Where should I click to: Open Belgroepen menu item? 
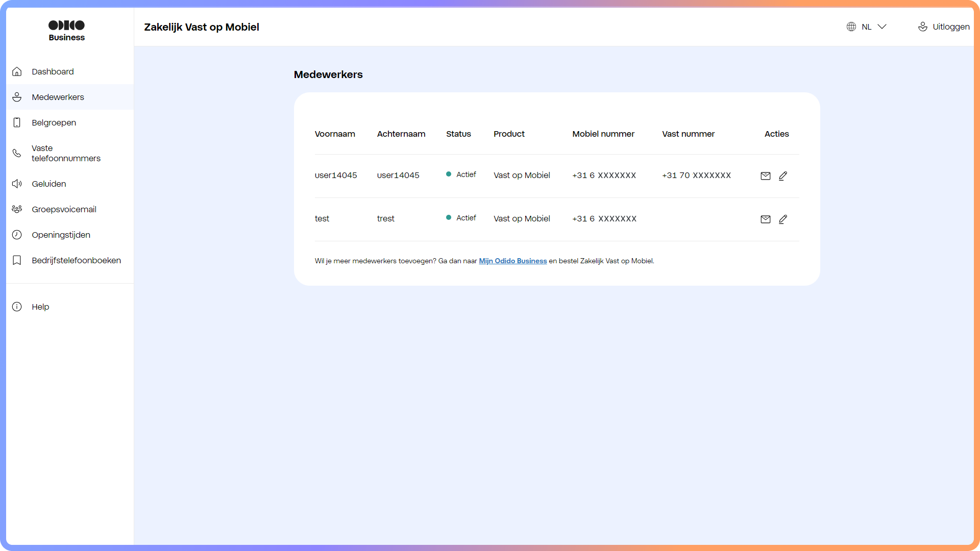pyautogui.click(x=54, y=122)
